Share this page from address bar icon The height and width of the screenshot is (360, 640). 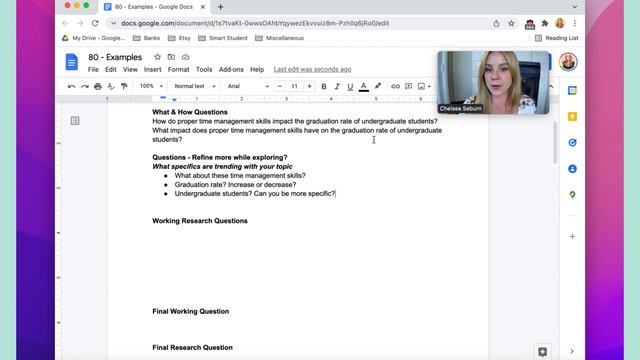point(496,23)
